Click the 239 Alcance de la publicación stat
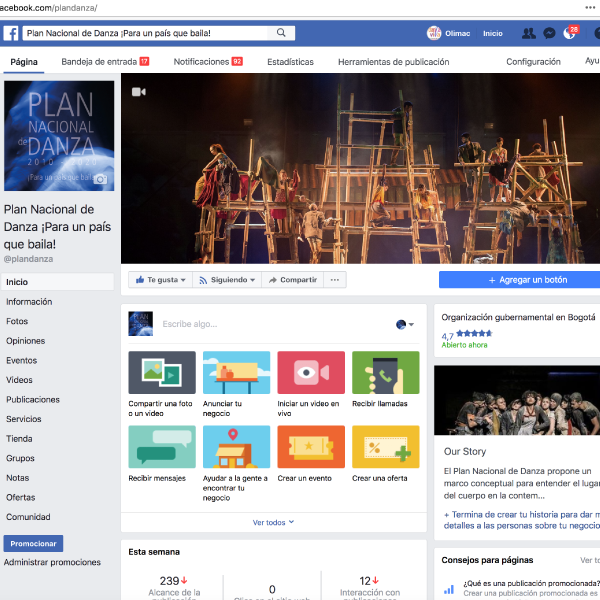 click(x=174, y=587)
